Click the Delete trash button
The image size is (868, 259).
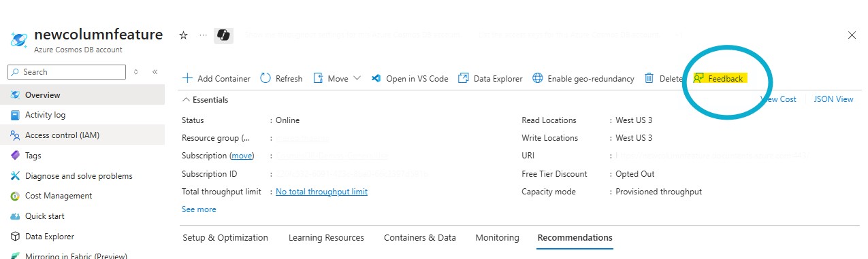663,79
